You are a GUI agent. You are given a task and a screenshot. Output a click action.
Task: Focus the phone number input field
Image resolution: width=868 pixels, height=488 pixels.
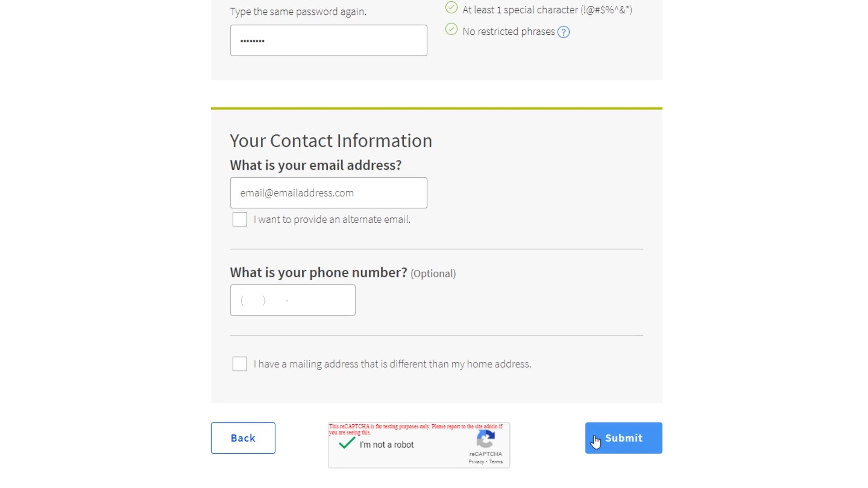(292, 300)
